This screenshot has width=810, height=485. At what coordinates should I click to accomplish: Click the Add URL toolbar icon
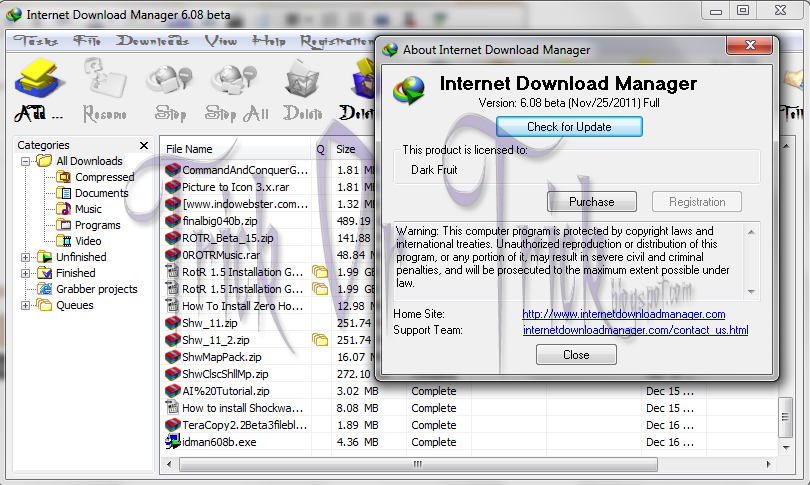tap(39, 79)
